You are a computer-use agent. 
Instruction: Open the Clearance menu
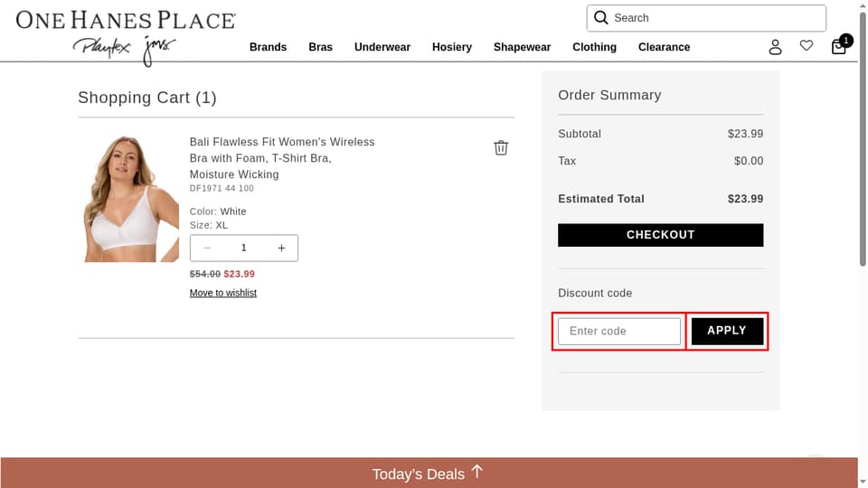(x=664, y=47)
